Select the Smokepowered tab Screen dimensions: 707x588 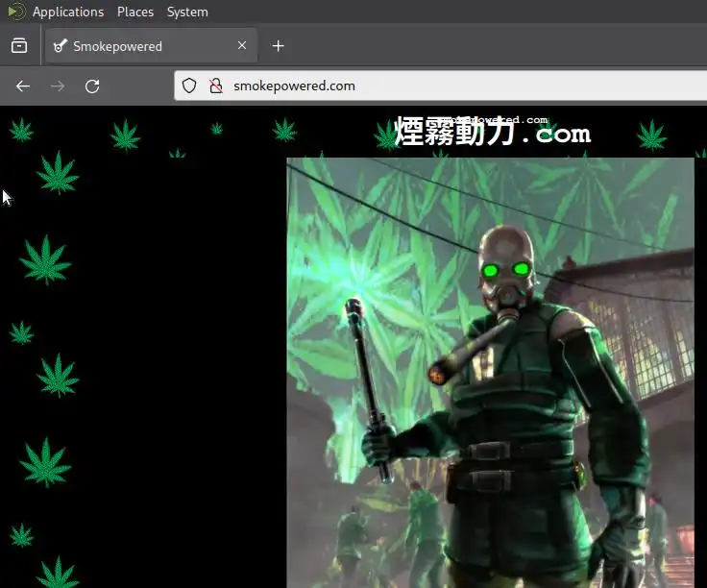pos(151,45)
